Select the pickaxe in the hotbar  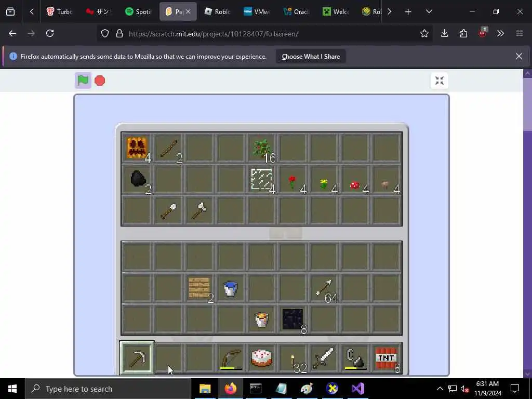[137, 358]
